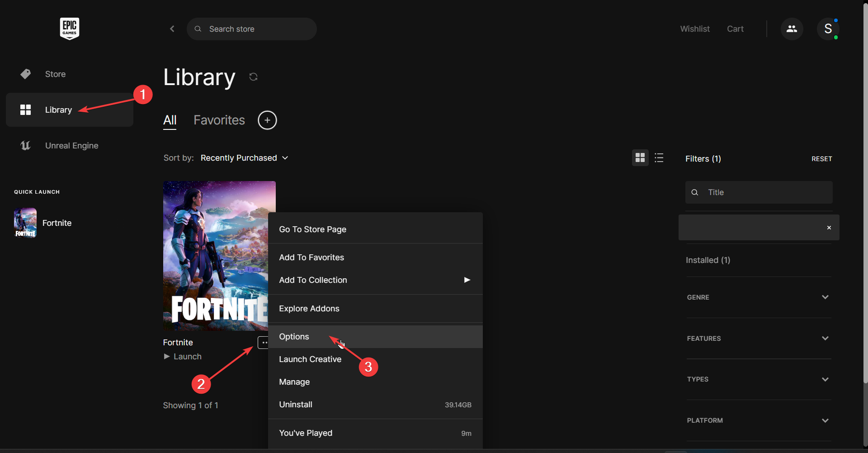Image resolution: width=868 pixels, height=453 pixels.
Task: Expand the FEATURES filter section
Action: [759, 339]
